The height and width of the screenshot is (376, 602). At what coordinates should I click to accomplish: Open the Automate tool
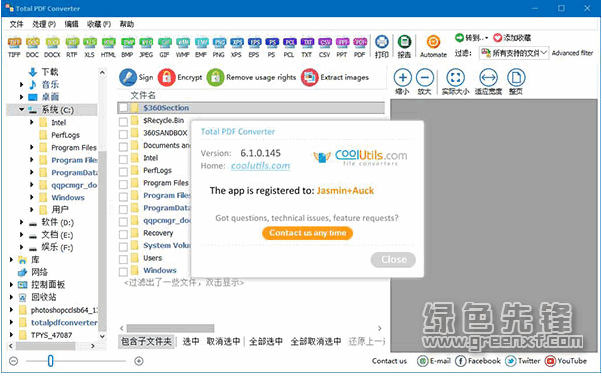[433, 41]
